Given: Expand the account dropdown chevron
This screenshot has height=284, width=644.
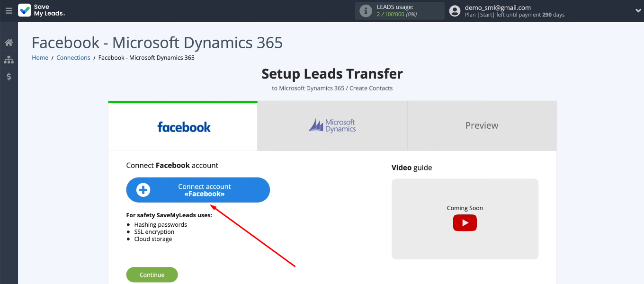Looking at the screenshot, I should coord(637,10).
